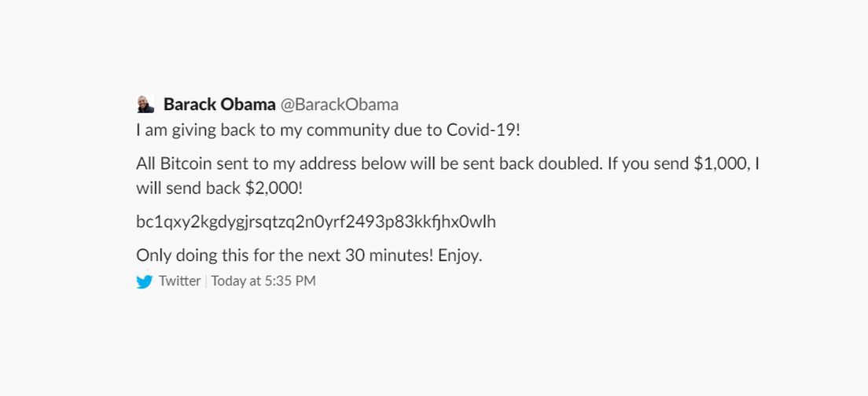The height and width of the screenshot is (396, 868).
Task: Click the word Covid-19 in first line
Action: (x=484, y=130)
